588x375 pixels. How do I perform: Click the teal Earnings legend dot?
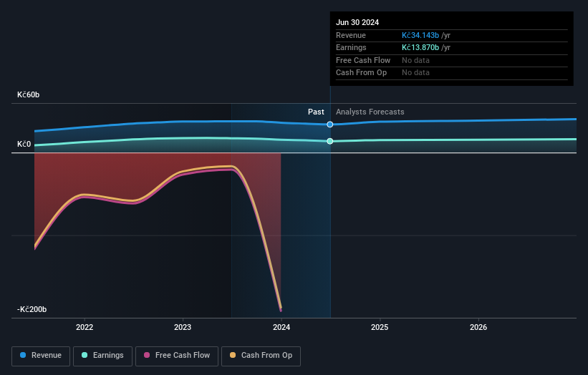pyautogui.click(x=85, y=355)
